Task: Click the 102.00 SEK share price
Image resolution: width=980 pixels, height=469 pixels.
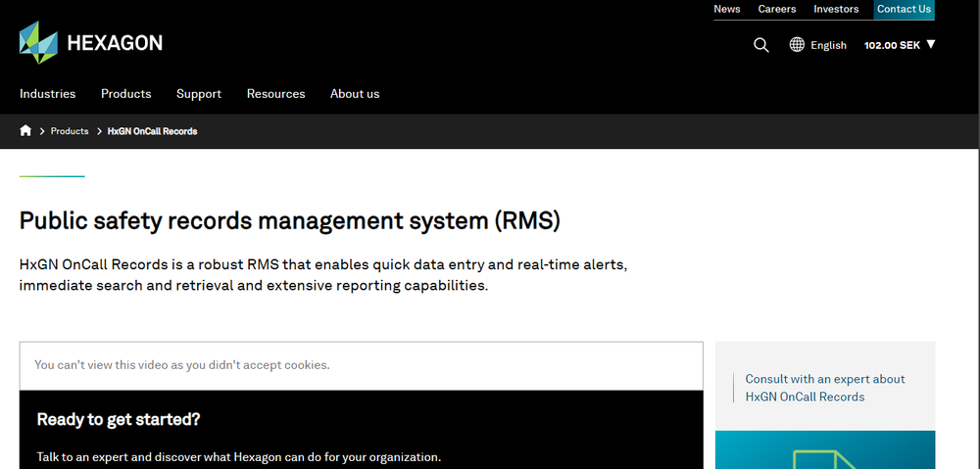Action: click(x=892, y=45)
